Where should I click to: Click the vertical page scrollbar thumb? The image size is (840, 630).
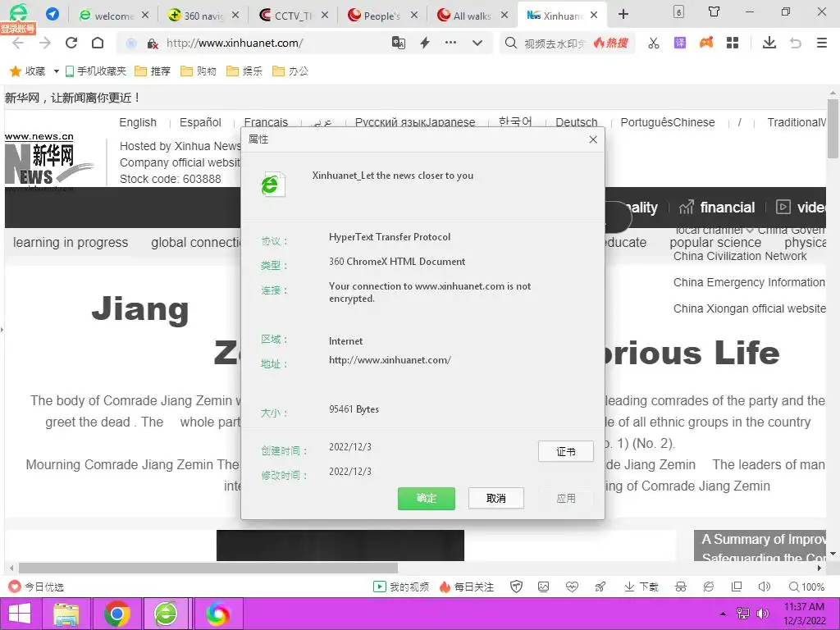[833, 129]
